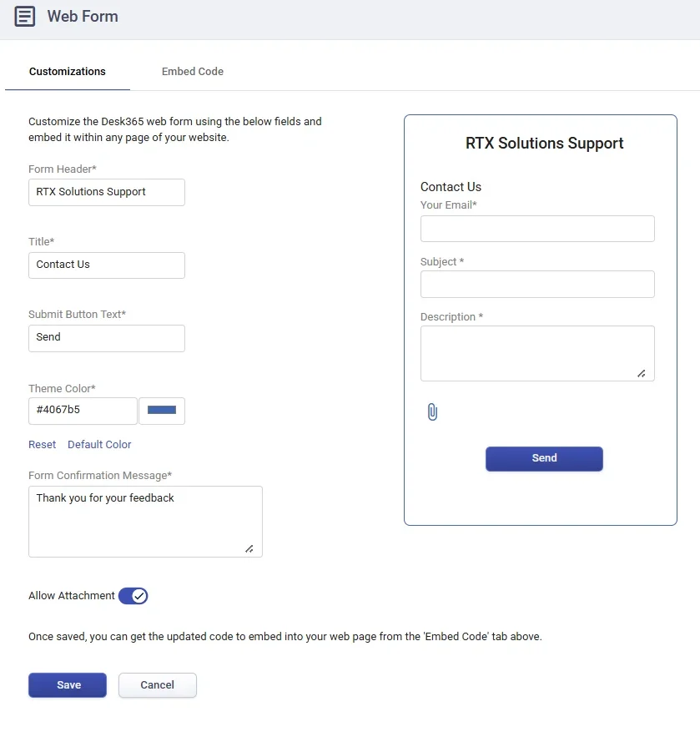The width and height of the screenshot is (700, 742).
Task: Click the resize handle of preview Description box
Action: click(x=642, y=374)
